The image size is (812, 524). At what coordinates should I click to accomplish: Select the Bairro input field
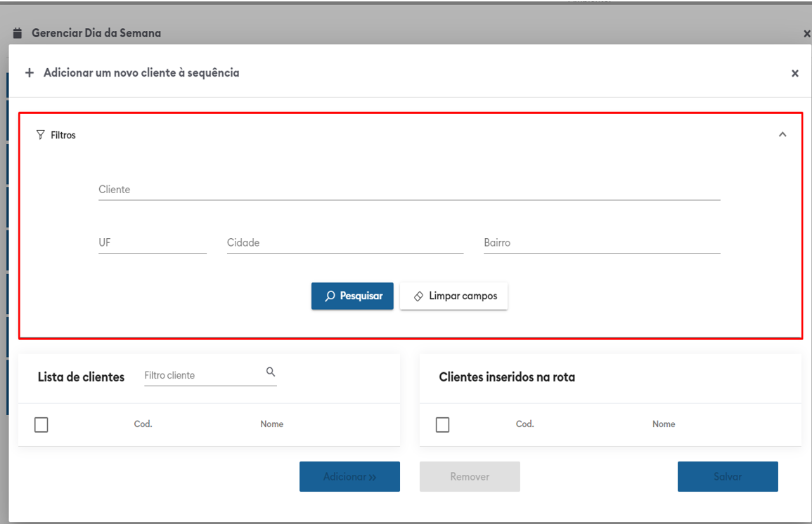[x=602, y=243]
